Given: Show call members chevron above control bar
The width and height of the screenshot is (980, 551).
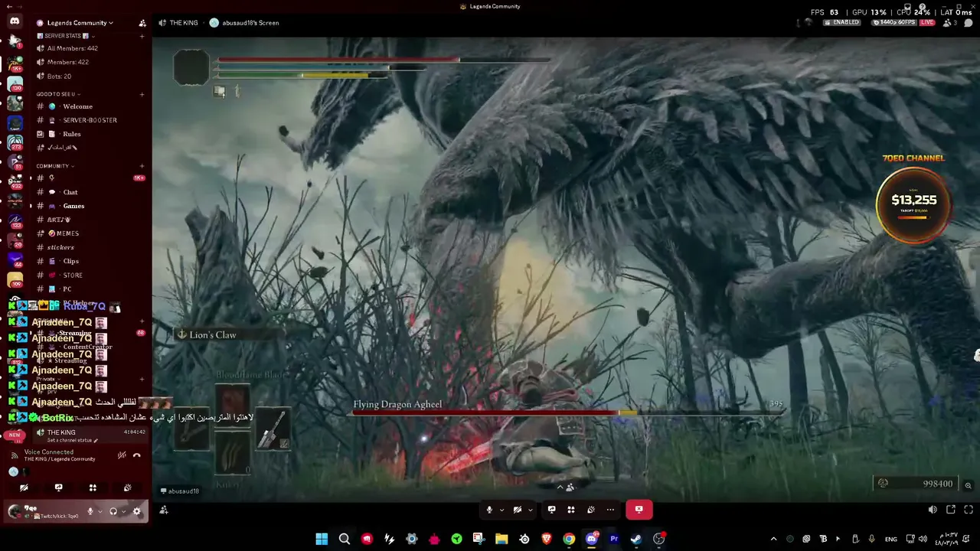Looking at the screenshot, I should pyautogui.click(x=560, y=487).
